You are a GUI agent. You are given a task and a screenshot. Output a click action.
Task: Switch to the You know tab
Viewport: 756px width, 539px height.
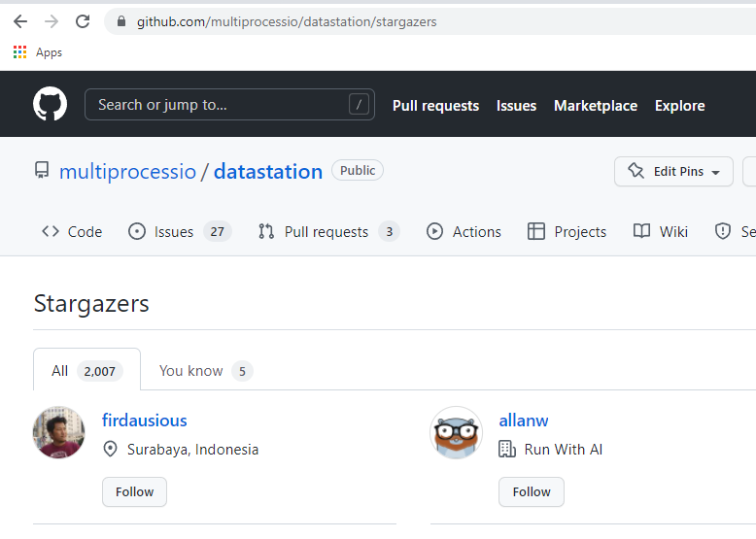click(206, 371)
